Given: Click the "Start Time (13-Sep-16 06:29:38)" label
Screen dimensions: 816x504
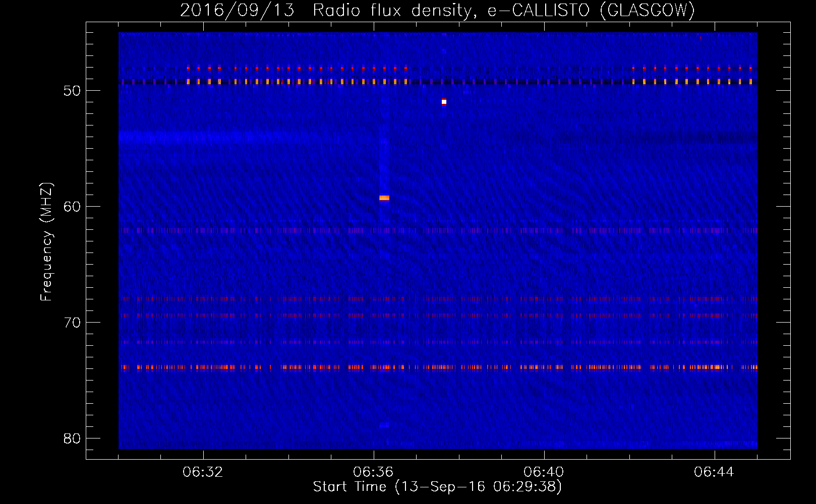Looking at the screenshot, I should (x=437, y=487).
